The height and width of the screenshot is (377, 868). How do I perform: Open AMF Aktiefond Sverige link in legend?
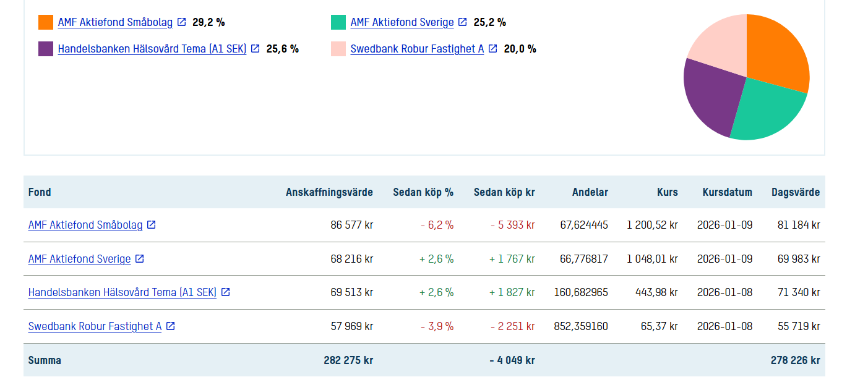402,22
